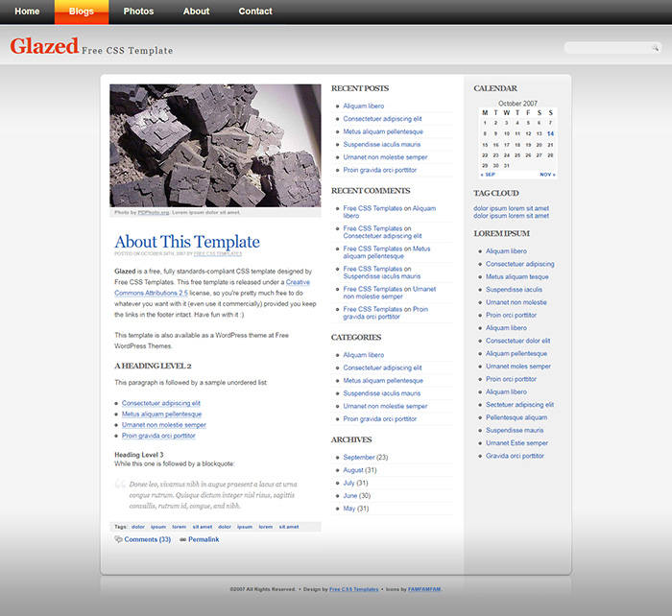Open Consectetuer adipiscing elit under Categories
Image resolution: width=672 pixels, height=616 pixels.
(382, 367)
